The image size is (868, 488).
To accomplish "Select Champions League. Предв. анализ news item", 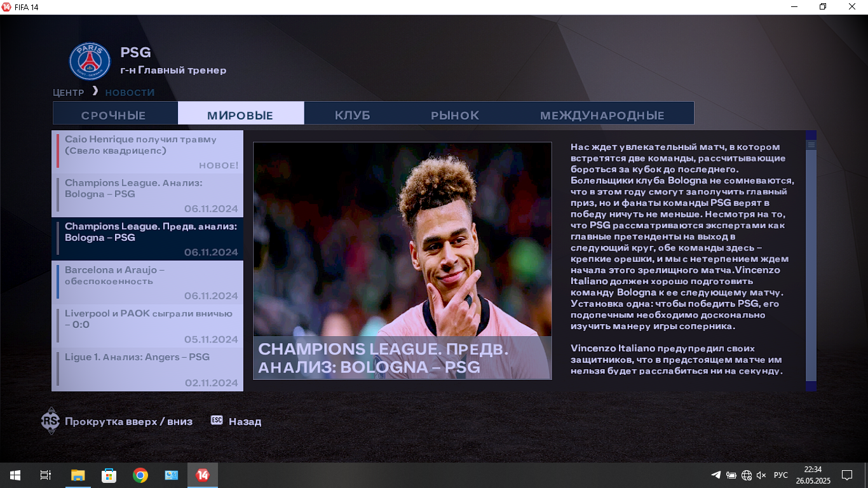I will 147,239.
